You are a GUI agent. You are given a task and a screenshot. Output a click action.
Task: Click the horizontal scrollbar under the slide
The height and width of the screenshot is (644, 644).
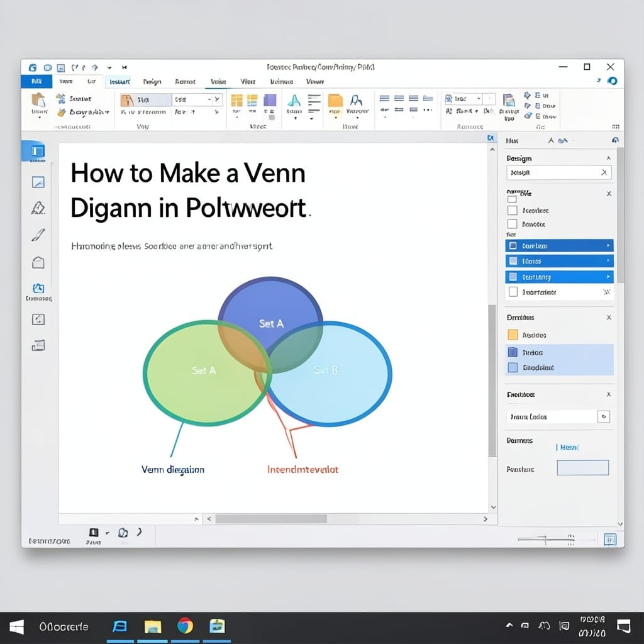click(271, 519)
